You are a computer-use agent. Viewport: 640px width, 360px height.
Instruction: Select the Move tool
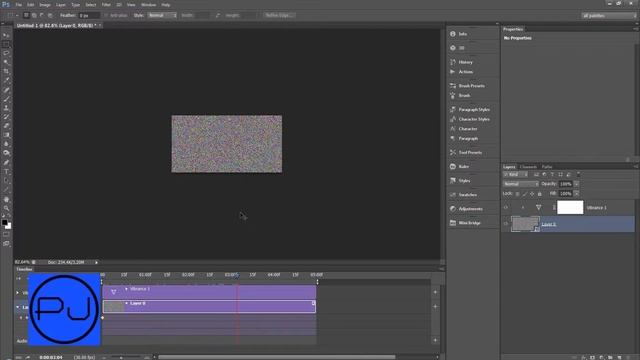point(6,36)
